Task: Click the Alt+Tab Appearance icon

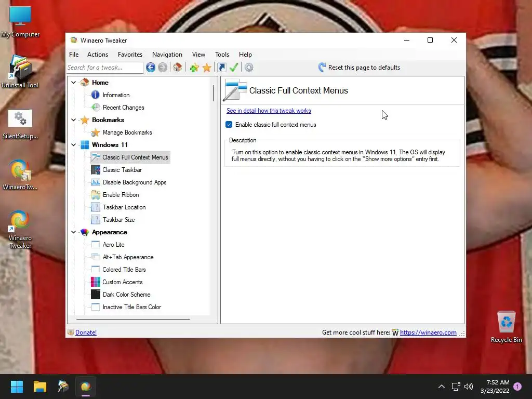Action: pos(96,257)
